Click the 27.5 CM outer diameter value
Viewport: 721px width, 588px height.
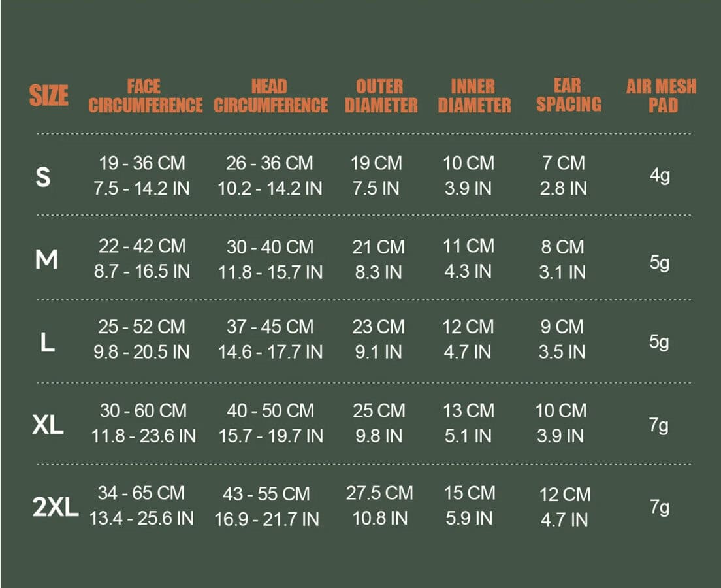379,493
